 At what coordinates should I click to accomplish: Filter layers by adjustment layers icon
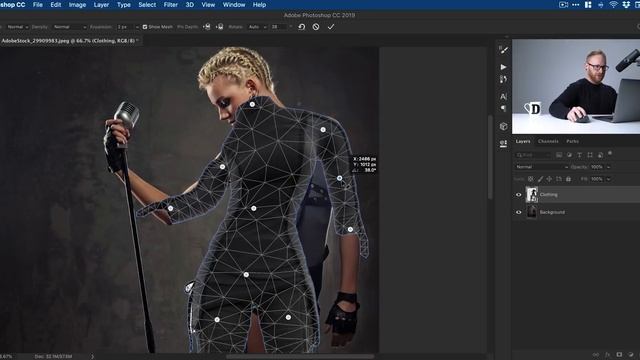coord(569,155)
